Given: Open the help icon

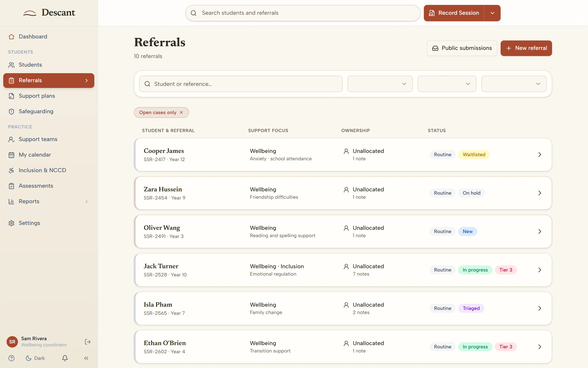Looking at the screenshot, I should (11, 358).
